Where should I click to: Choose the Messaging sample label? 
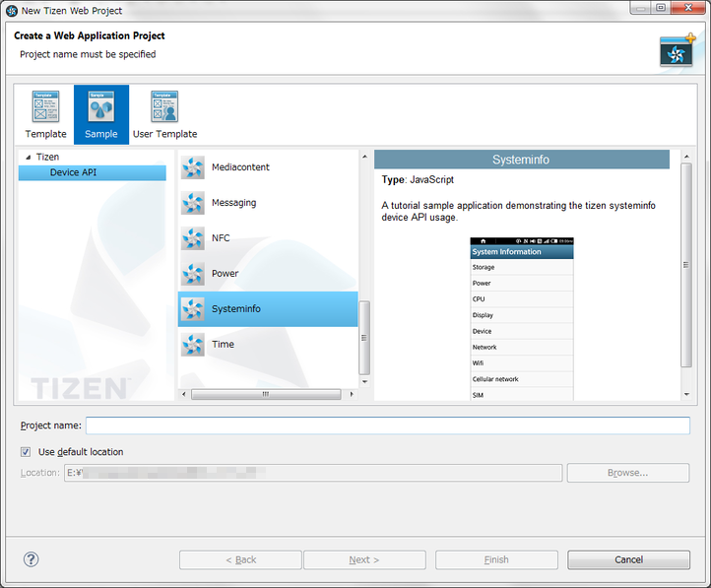click(234, 203)
